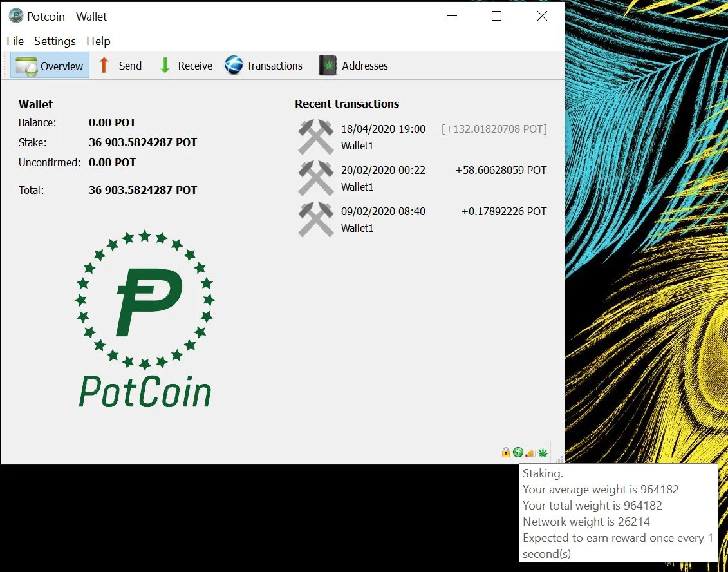Image resolution: width=728 pixels, height=572 pixels.
Task: Click the unlocked padlock status icon
Action: pos(505,452)
